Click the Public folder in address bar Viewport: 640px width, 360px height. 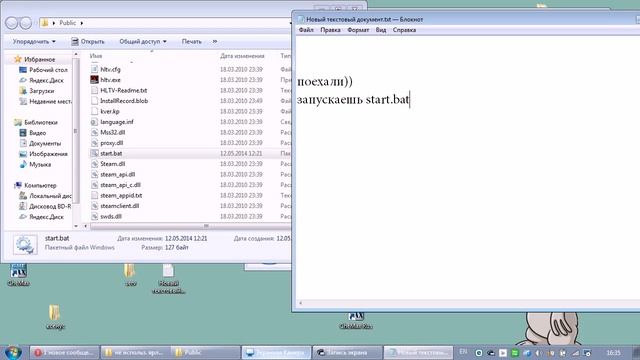(x=67, y=23)
